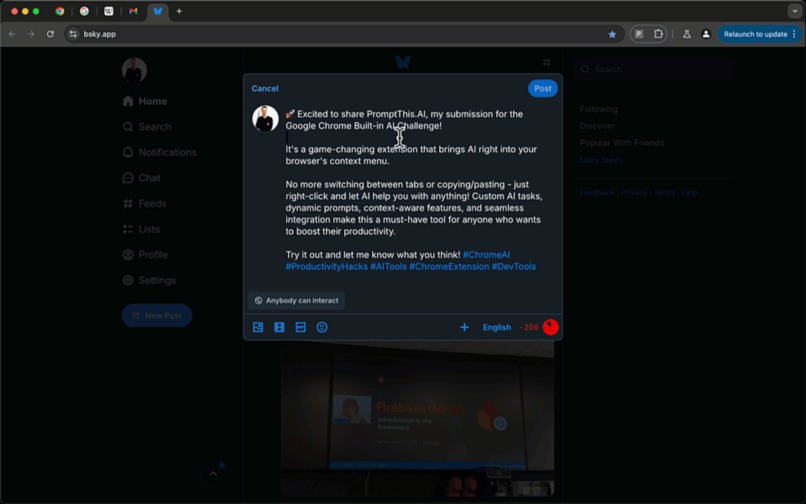Open Feeds in sidebar
The width and height of the screenshot is (806, 504).
[x=145, y=204]
